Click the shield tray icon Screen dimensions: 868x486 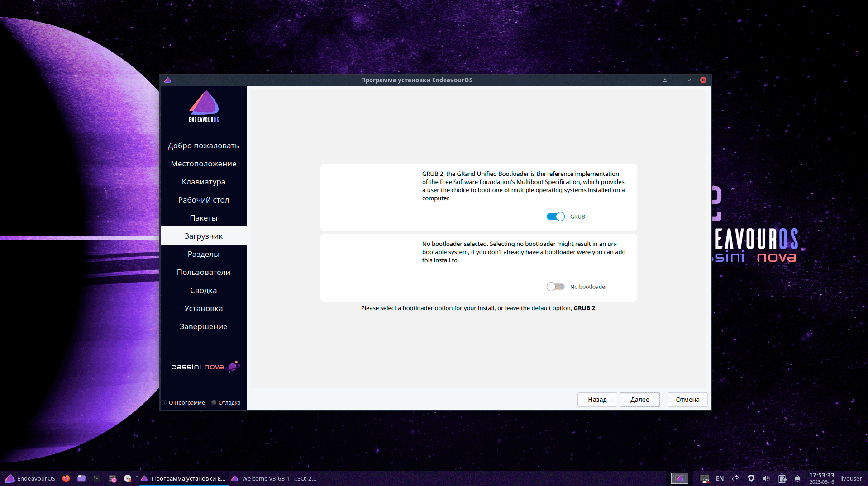click(751, 478)
